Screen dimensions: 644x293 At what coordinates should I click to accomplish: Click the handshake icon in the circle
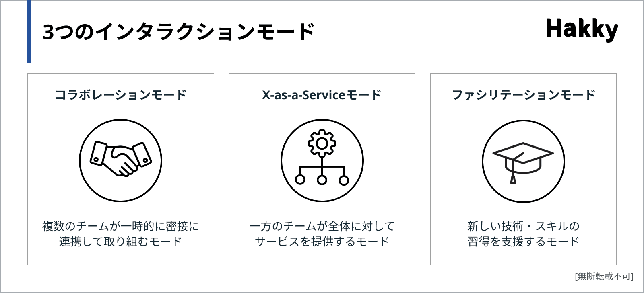coord(121,158)
